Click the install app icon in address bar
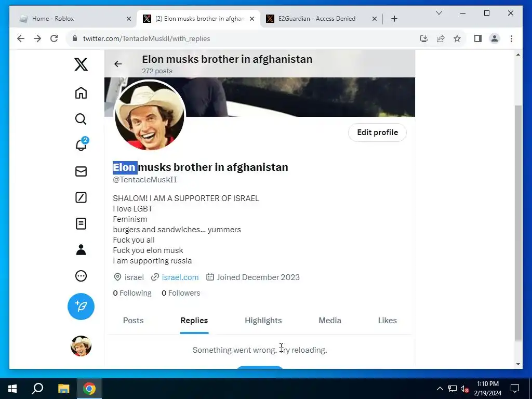 tap(424, 38)
